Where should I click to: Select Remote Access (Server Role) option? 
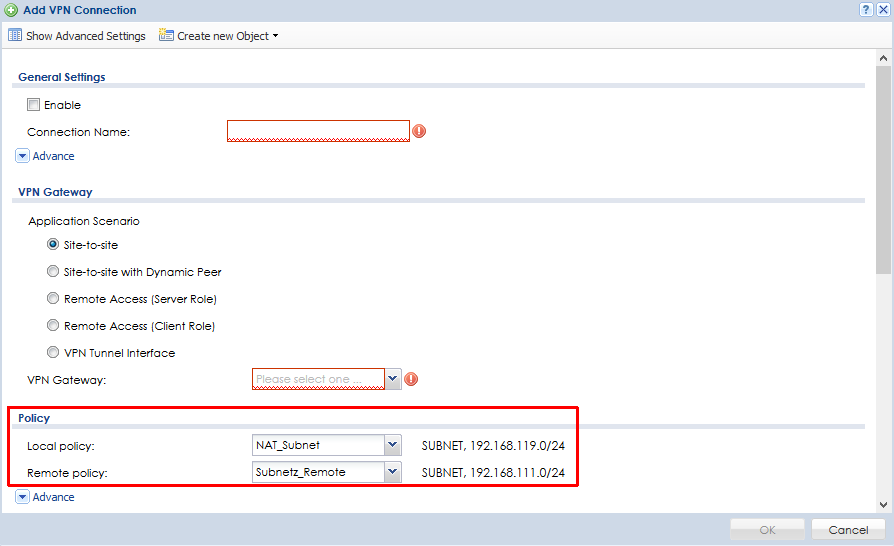click(x=53, y=299)
